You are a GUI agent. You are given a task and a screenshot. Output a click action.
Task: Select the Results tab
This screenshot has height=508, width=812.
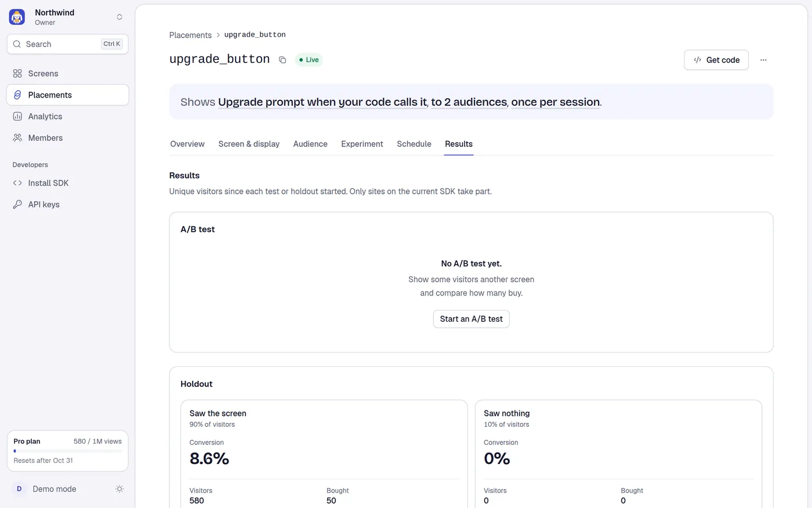click(x=459, y=144)
